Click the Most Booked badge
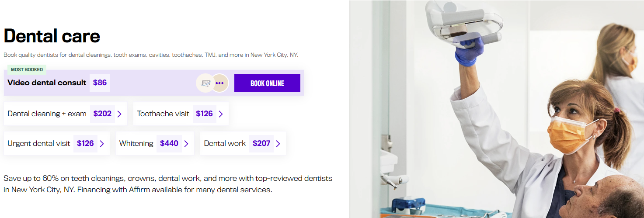This screenshot has height=218, width=644. click(27, 69)
